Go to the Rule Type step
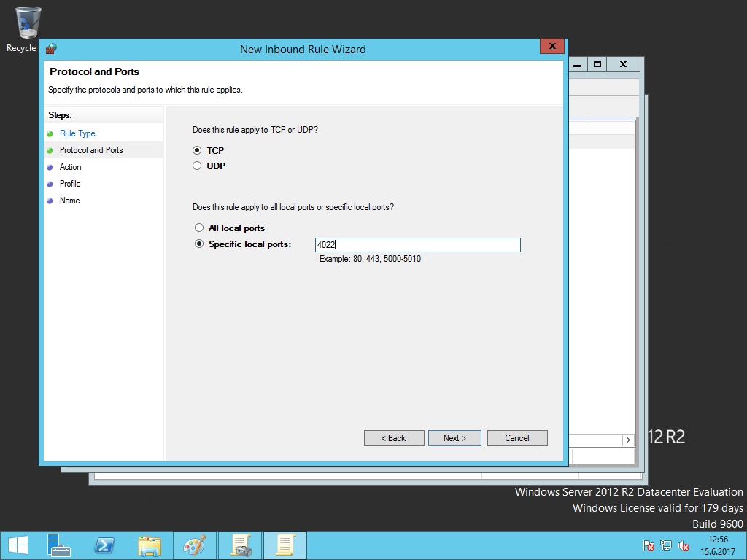This screenshot has width=747, height=560. [x=77, y=133]
